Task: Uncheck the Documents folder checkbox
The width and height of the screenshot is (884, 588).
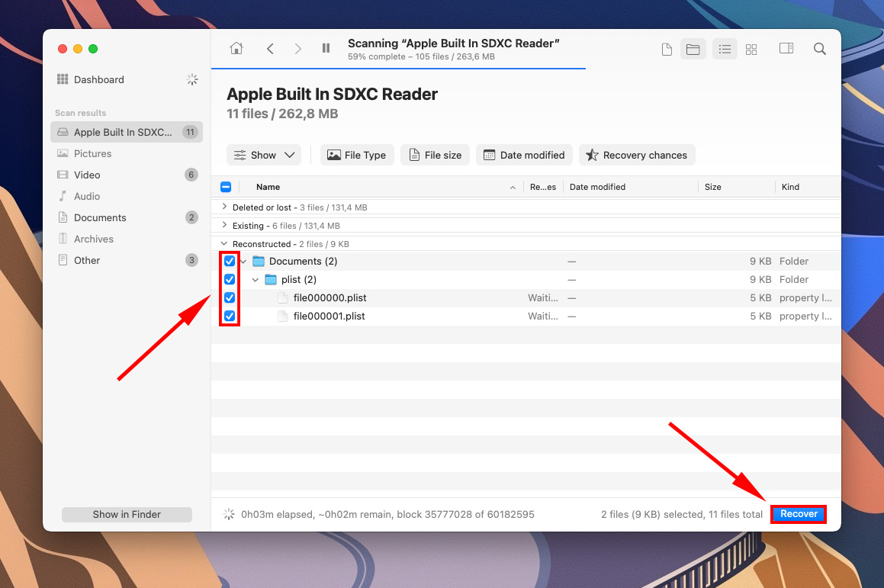Action: click(x=230, y=261)
